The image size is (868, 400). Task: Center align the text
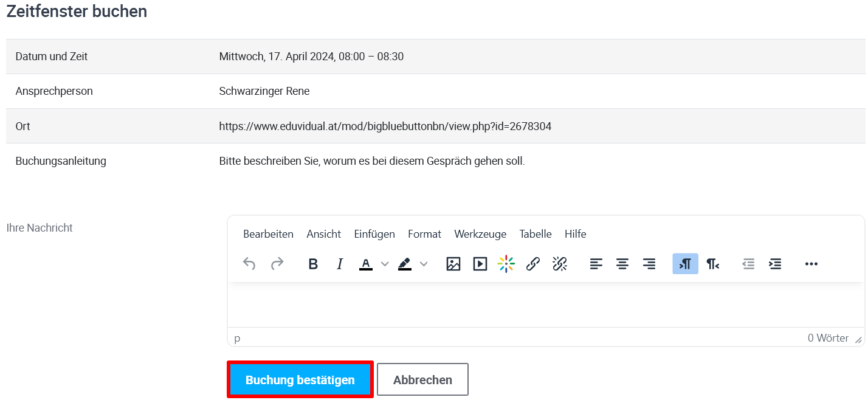622,264
